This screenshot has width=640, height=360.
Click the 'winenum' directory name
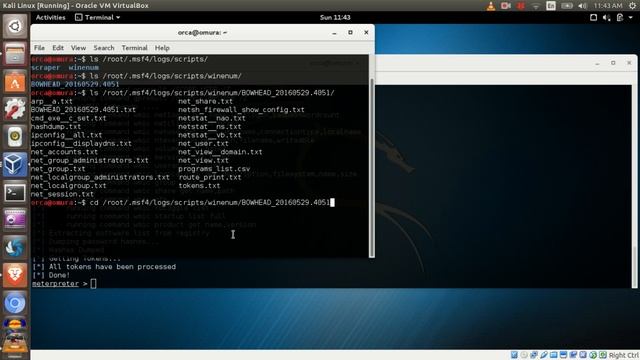pyautogui.click(x=84, y=68)
